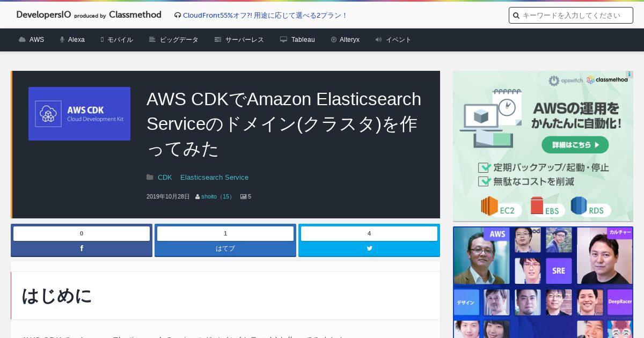Click the user icon beside shoito

click(x=197, y=197)
